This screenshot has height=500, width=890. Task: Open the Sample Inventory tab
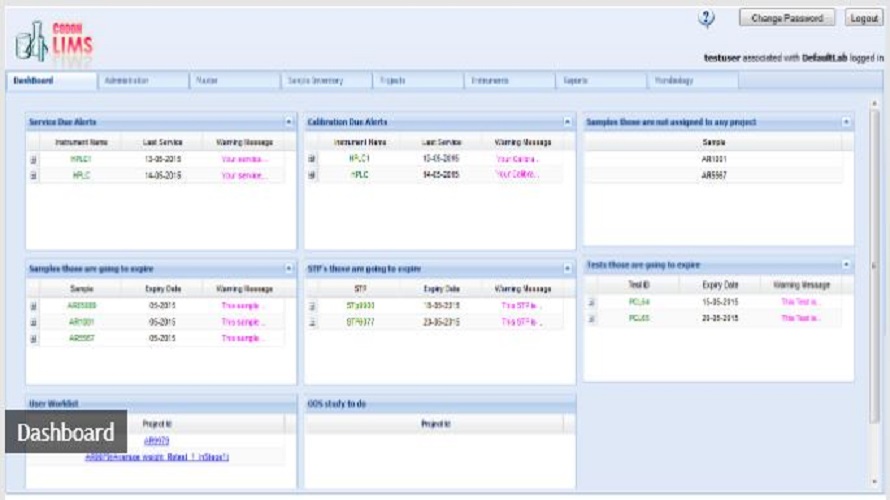327,81
